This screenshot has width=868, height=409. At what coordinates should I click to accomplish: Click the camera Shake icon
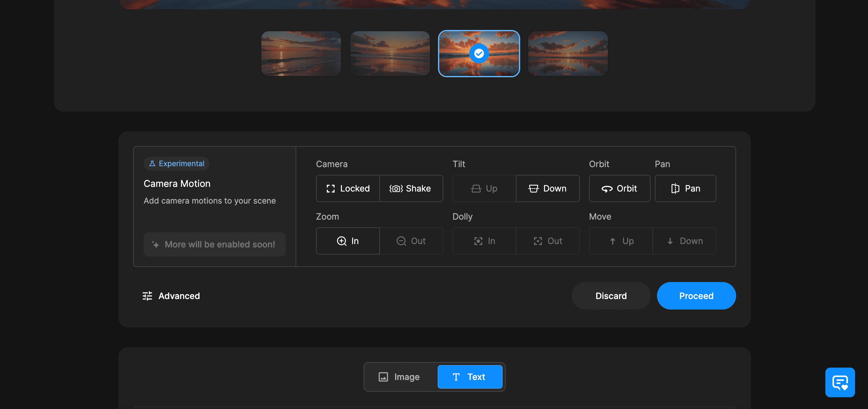click(396, 189)
